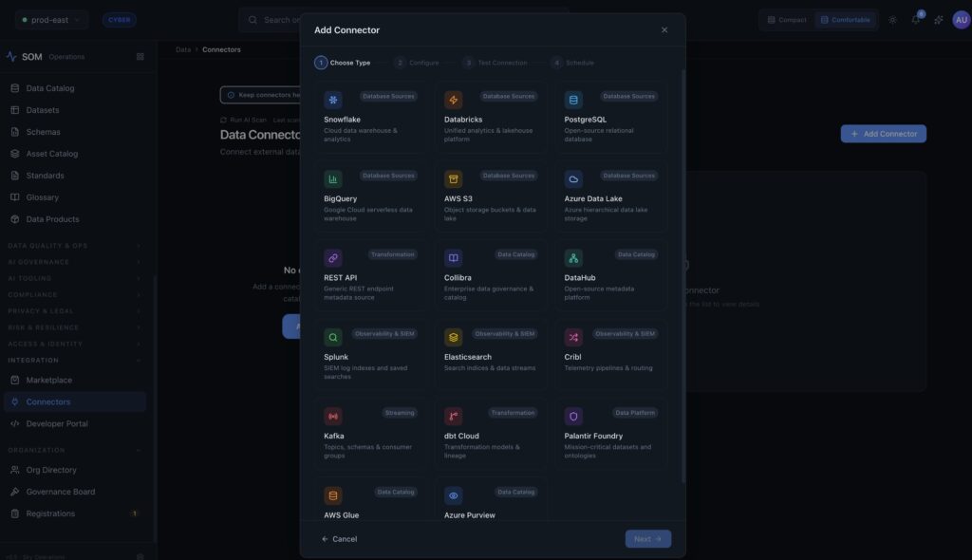Viewport: 972px width, 560px height.
Task: Pick the PostgreSQL database icon
Action: pos(573,100)
